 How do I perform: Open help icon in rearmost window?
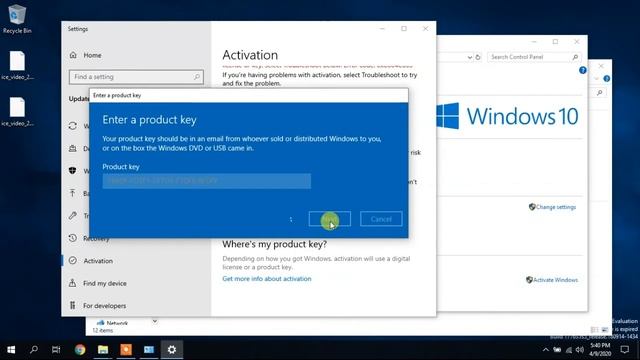tap(607, 78)
